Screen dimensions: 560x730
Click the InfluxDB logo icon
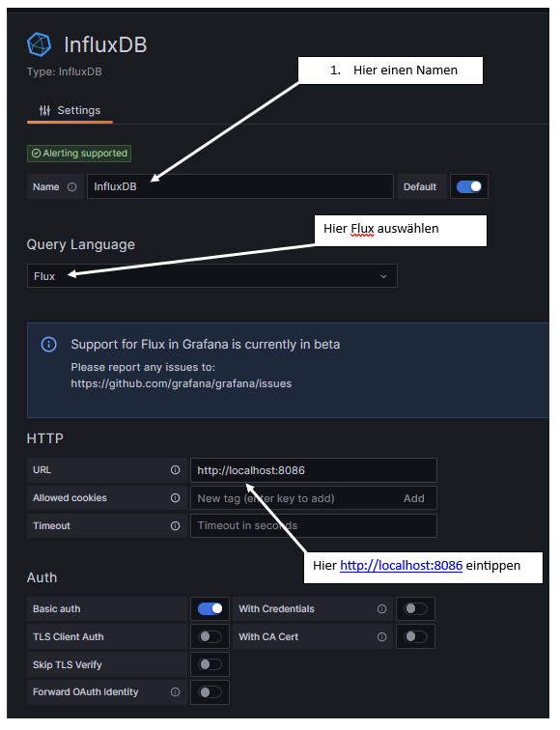(x=39, y=44)
